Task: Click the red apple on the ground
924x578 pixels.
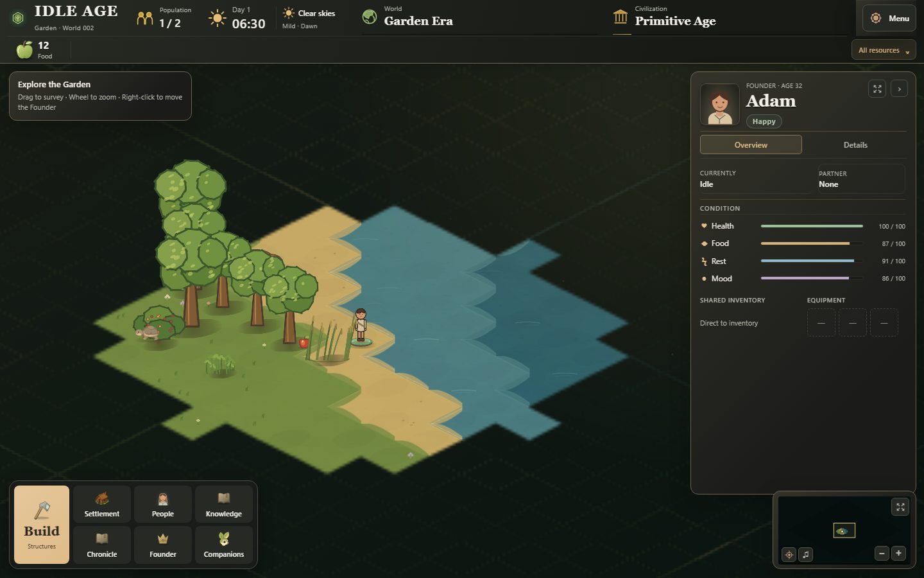Action: (304, 342)
